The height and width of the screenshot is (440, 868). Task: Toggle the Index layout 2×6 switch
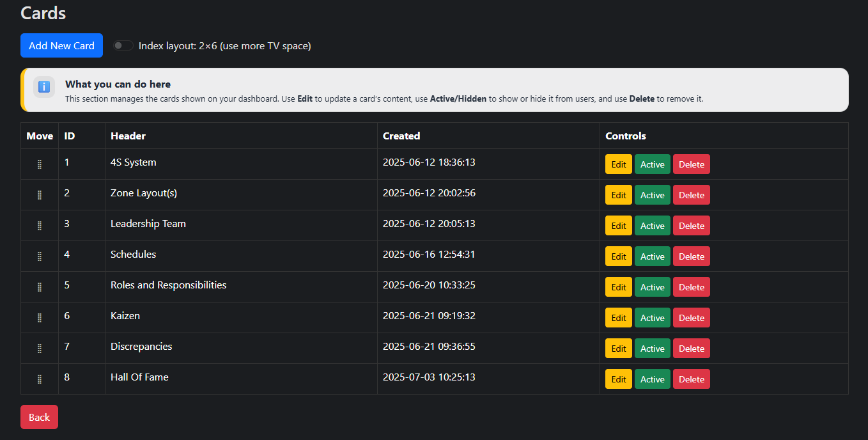[x=123, y=45]
